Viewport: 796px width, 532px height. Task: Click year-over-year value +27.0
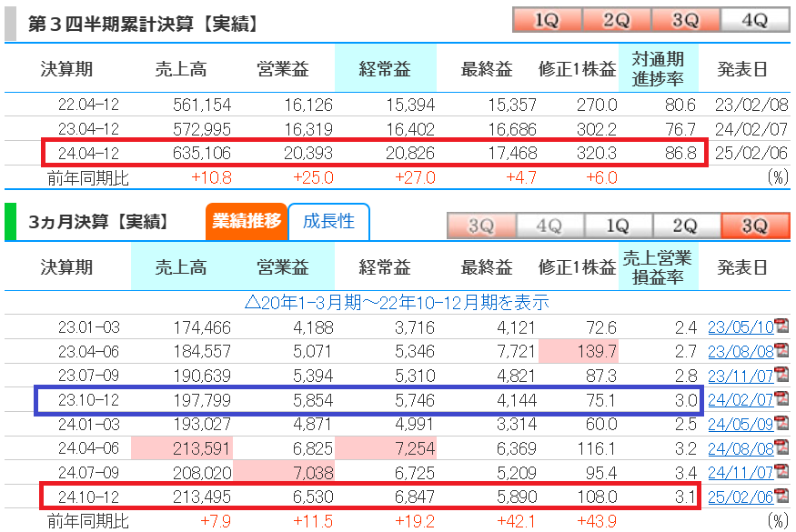[x=415, y=177]
